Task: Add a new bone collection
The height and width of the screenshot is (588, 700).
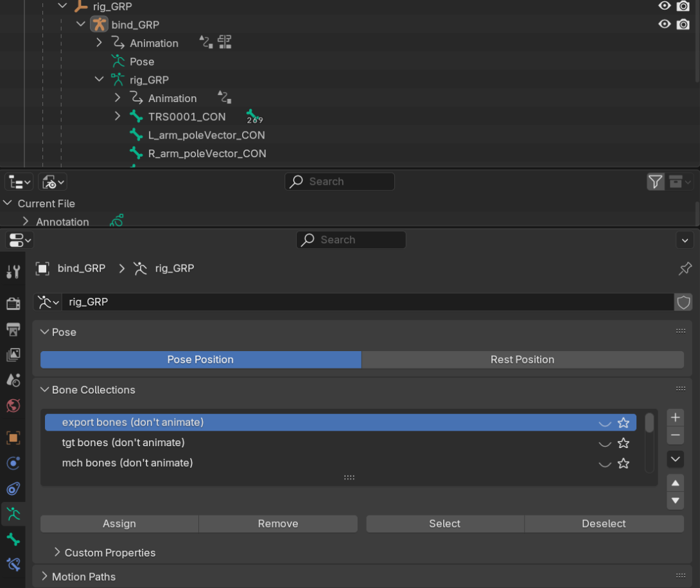Action: pos(675,417)
